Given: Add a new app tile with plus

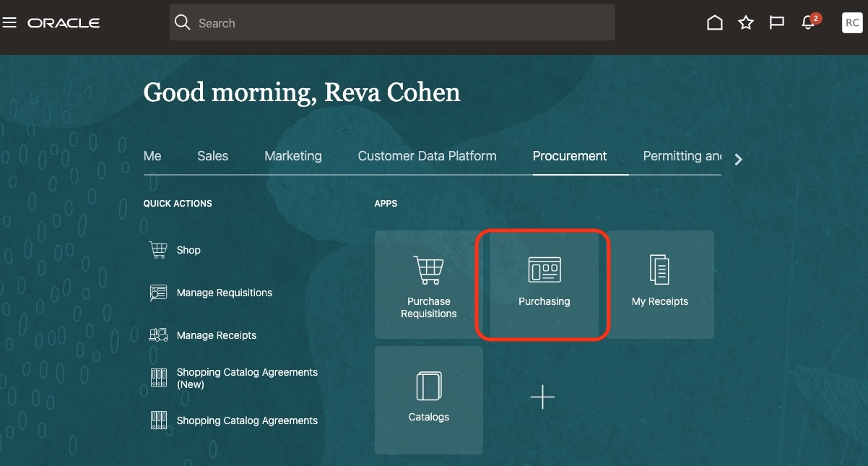Looking at the screenshot, I should (542, 397).
